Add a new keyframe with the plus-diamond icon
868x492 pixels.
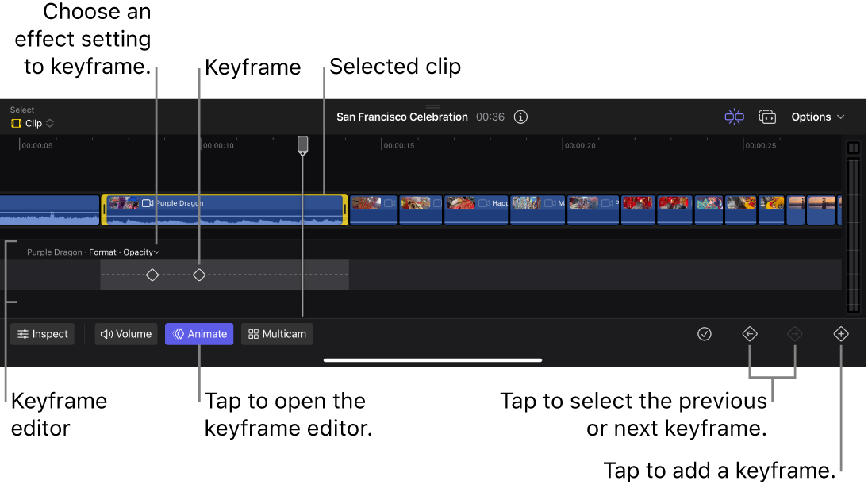tap(841, 333)
